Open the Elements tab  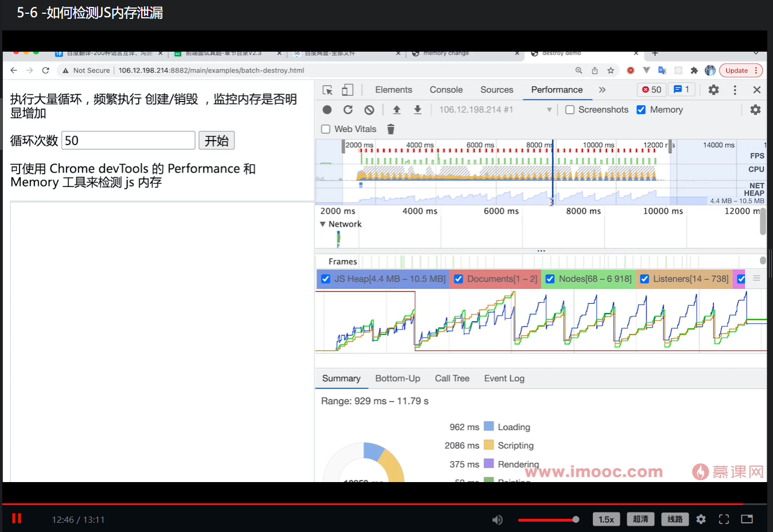[394, 90]
